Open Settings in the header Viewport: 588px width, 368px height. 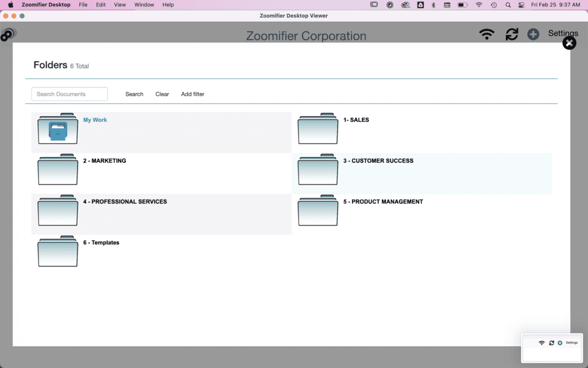tap(563, 33)
